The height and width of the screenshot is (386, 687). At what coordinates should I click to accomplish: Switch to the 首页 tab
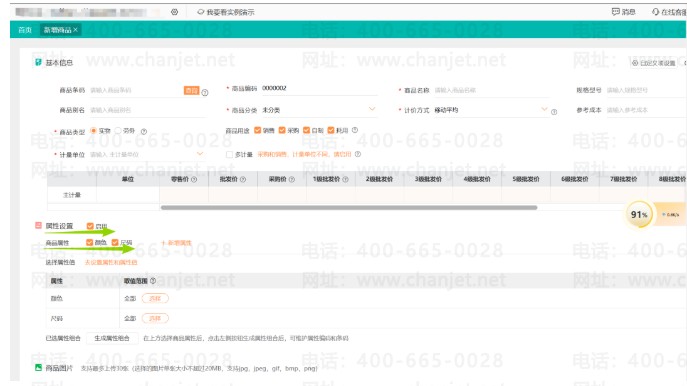pyautogui.click(x=25, y=30)
